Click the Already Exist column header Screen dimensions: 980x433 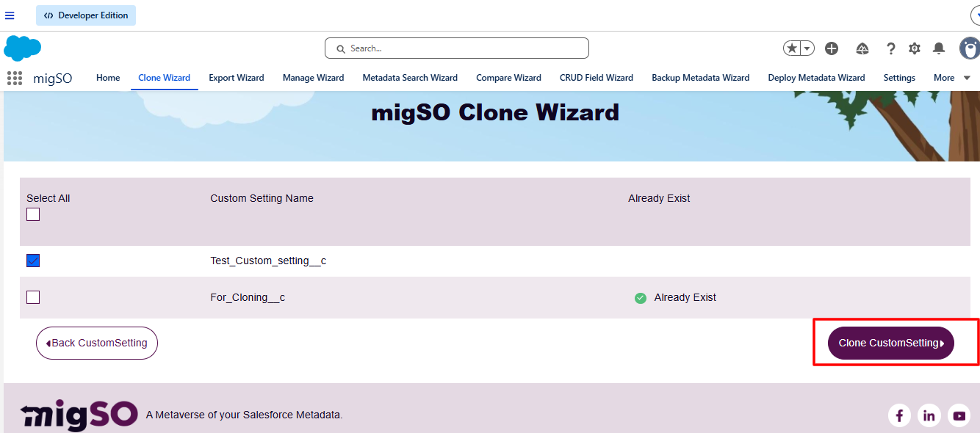[x=659, y=198]
